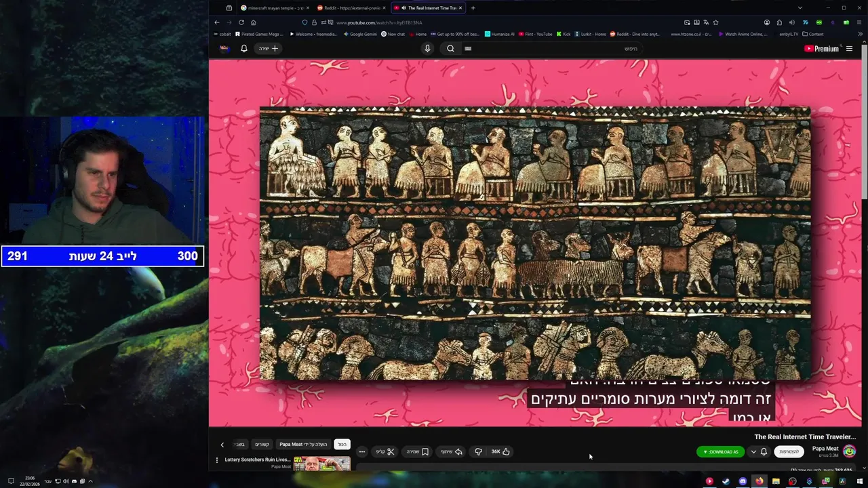Image resolution: width=868 pixels, height=488 pixels.
Task: Open the Windows notification center icon
Action: [x=11, y=481]
